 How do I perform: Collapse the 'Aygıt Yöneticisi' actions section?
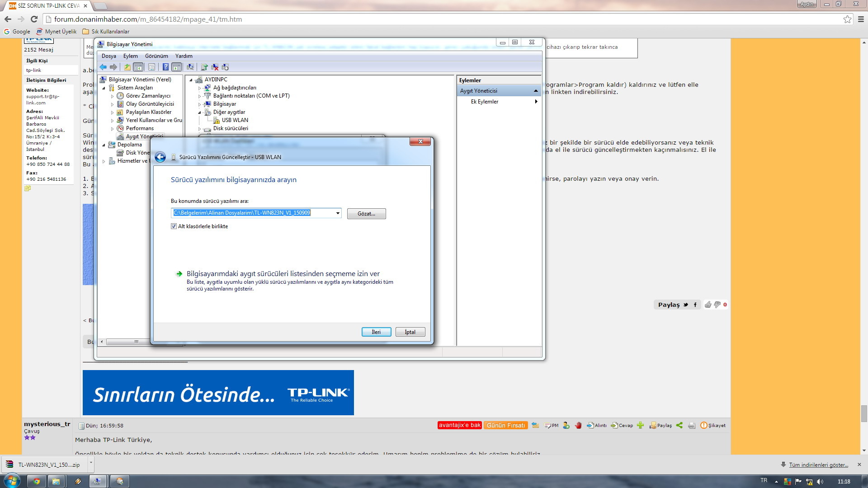(x=536, y=91)
